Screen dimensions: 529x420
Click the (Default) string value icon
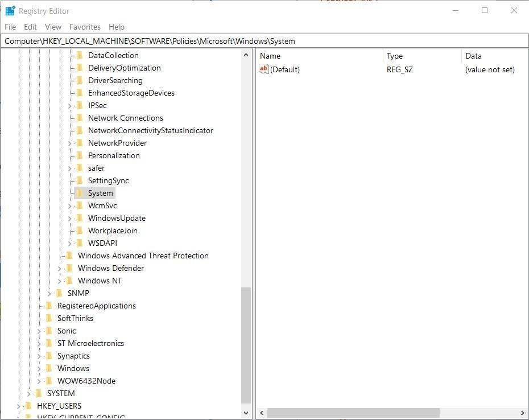pyautogui.click(x=263, y=69)
